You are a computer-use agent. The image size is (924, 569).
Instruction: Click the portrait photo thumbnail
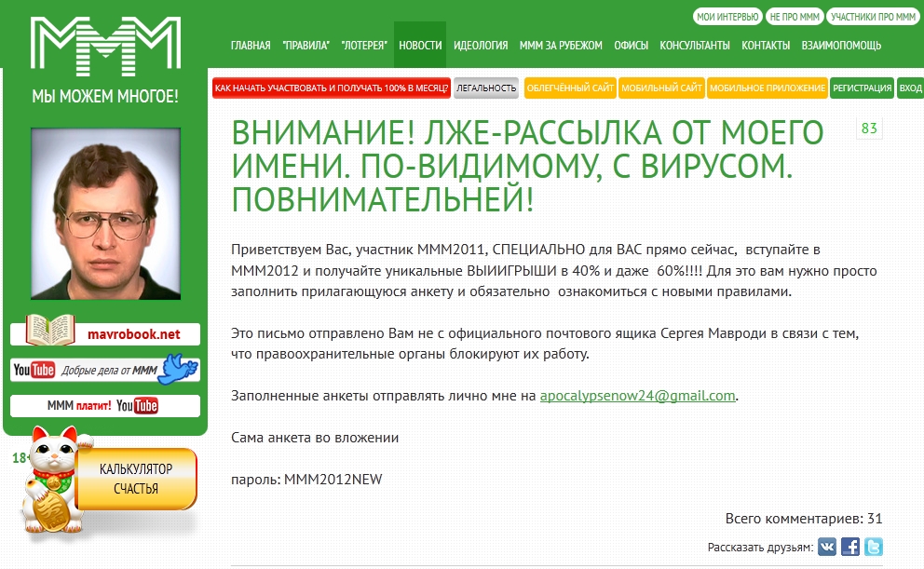[x=105, y=213]
